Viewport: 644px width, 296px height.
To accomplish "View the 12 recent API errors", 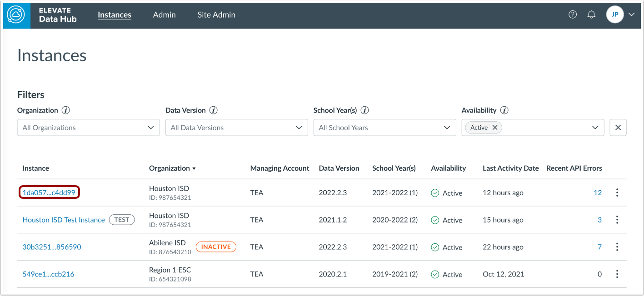I will tap(598, 192).
